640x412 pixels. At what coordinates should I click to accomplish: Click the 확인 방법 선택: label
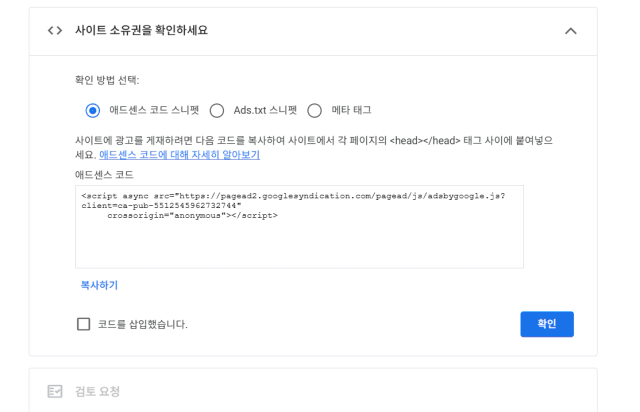(x=107, y=80)
